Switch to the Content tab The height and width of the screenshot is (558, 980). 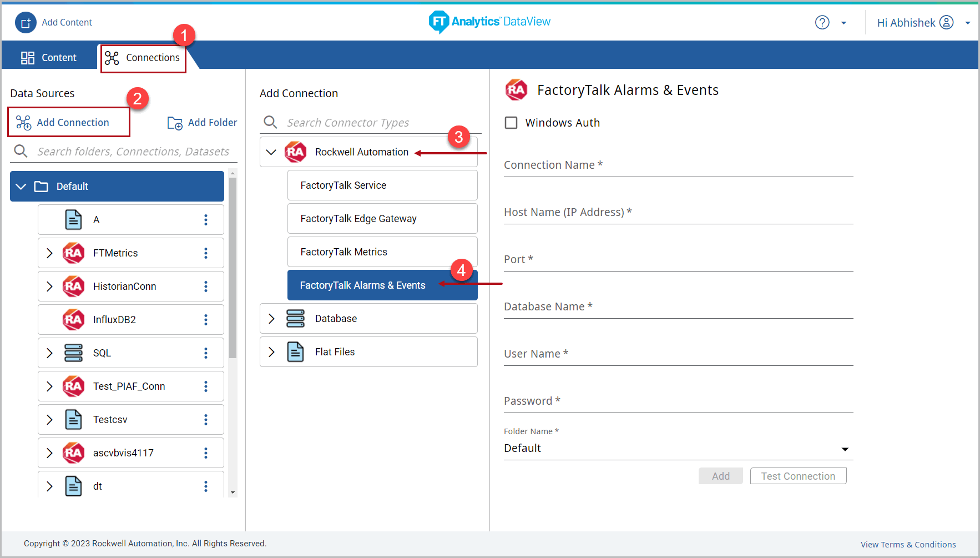49,58
